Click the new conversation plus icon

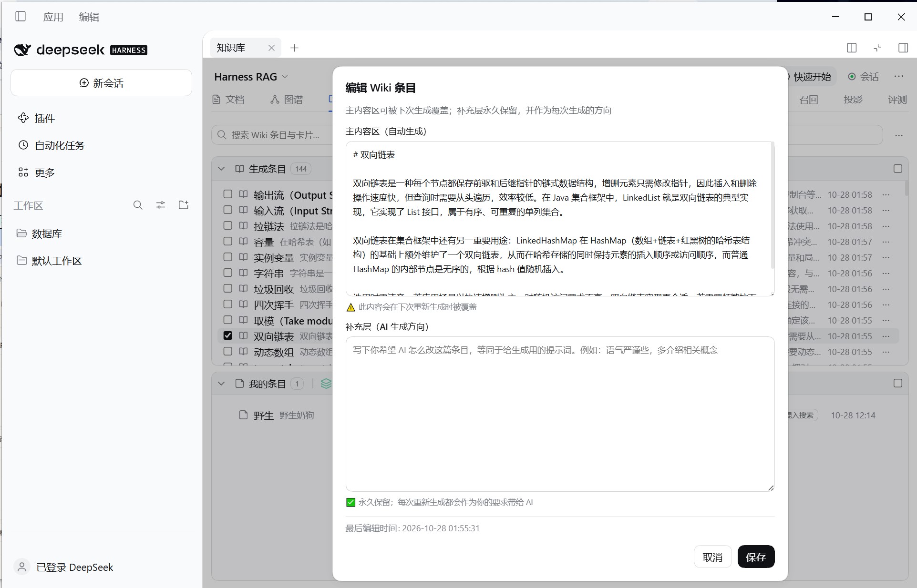pos(84,83)
